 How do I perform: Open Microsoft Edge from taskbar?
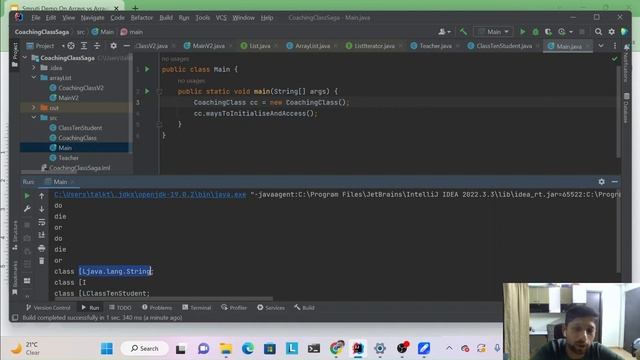247,349
